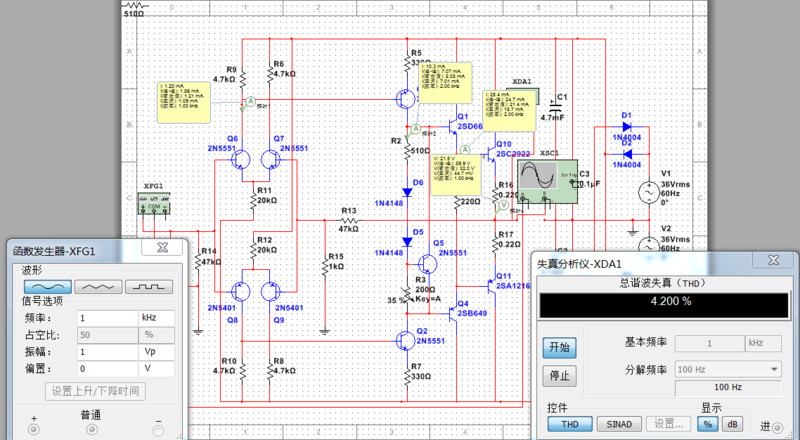Viewport: 800px width, 440px height.
Task: Click the 停止 stop button
Action: click(x=560, y=376)
